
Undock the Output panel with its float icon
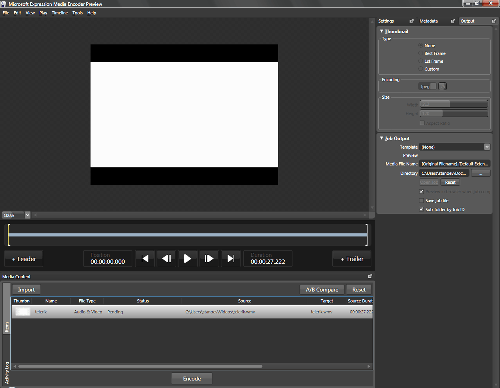[494, 21]
